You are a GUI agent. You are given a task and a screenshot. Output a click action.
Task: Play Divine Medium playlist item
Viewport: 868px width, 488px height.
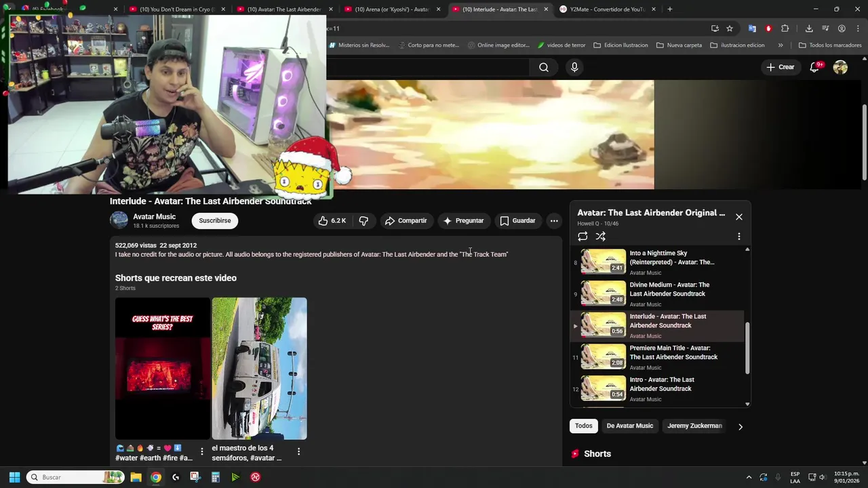(658, 294)
